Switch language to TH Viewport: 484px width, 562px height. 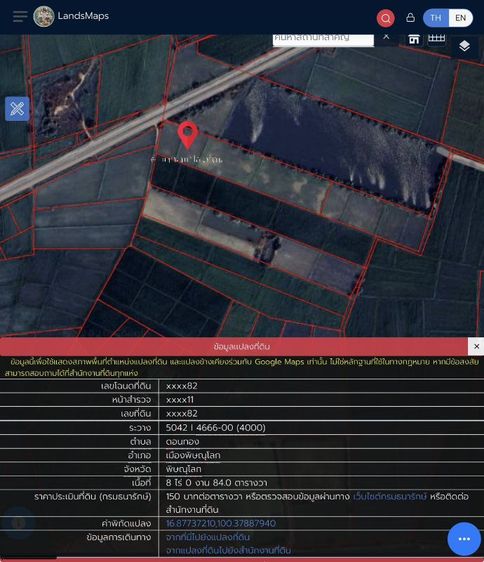[x=436, y=18]
